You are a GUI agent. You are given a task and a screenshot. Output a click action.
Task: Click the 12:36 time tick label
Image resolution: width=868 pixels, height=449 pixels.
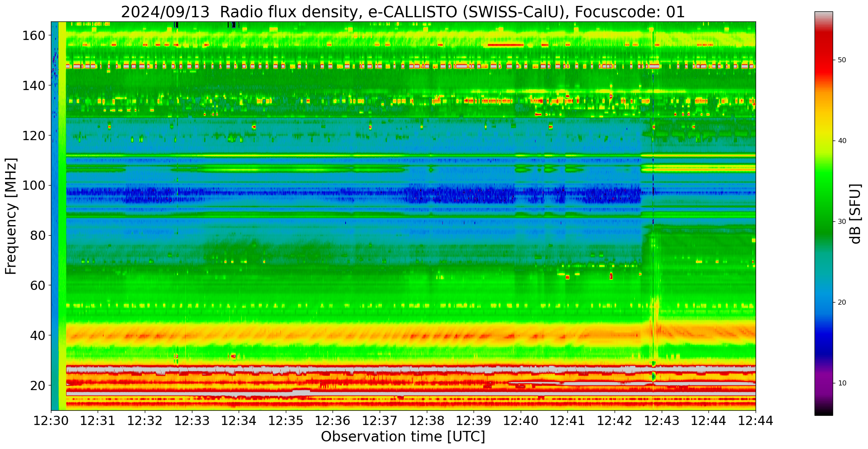click(x=333, y=421)
